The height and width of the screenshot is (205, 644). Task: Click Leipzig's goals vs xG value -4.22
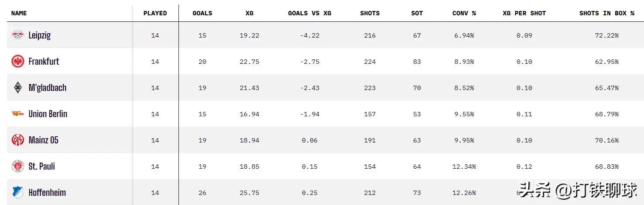point(310,35)
